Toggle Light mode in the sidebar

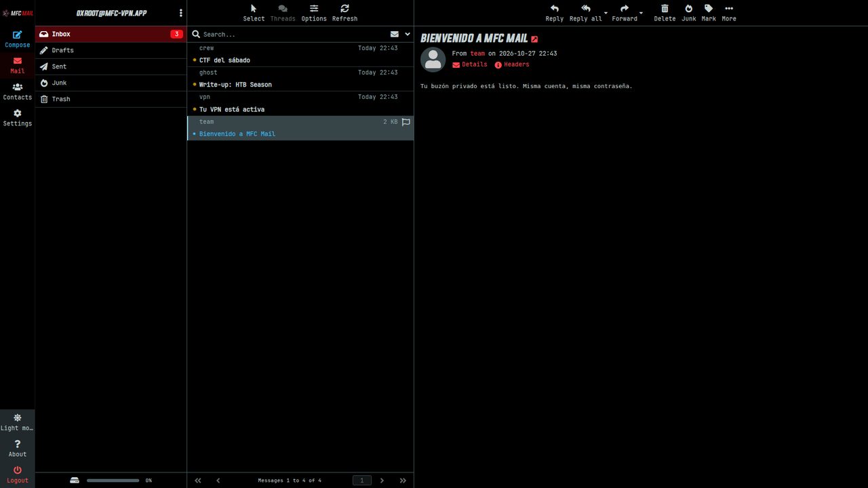17,422
